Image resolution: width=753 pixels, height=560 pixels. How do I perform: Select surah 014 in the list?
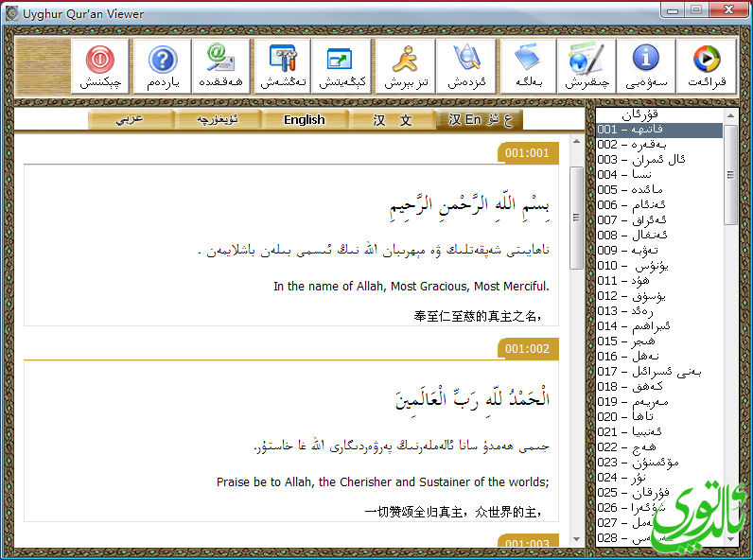pos(659,326)
